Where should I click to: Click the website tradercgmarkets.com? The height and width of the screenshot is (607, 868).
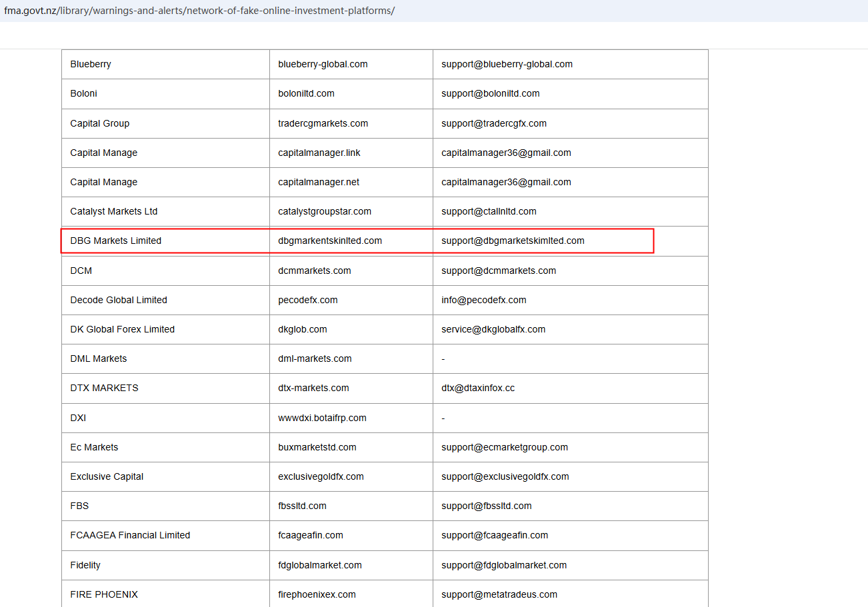[x=323, y=123]
